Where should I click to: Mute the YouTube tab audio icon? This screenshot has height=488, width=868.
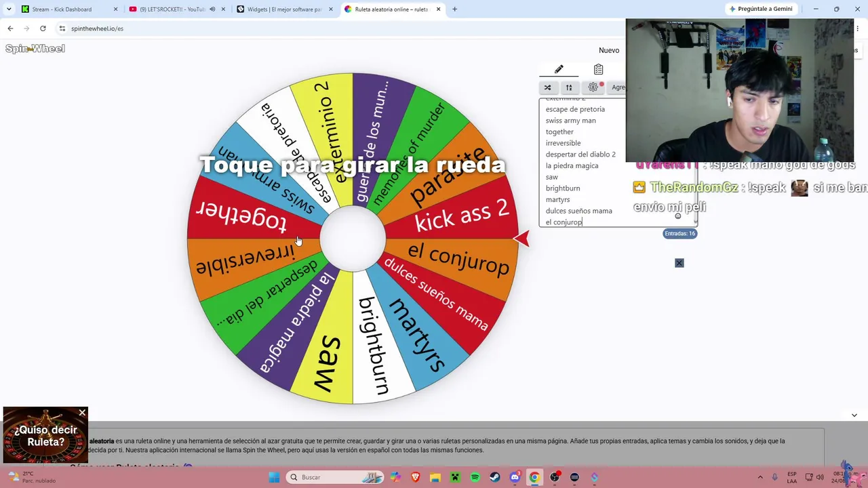(212, 9)
